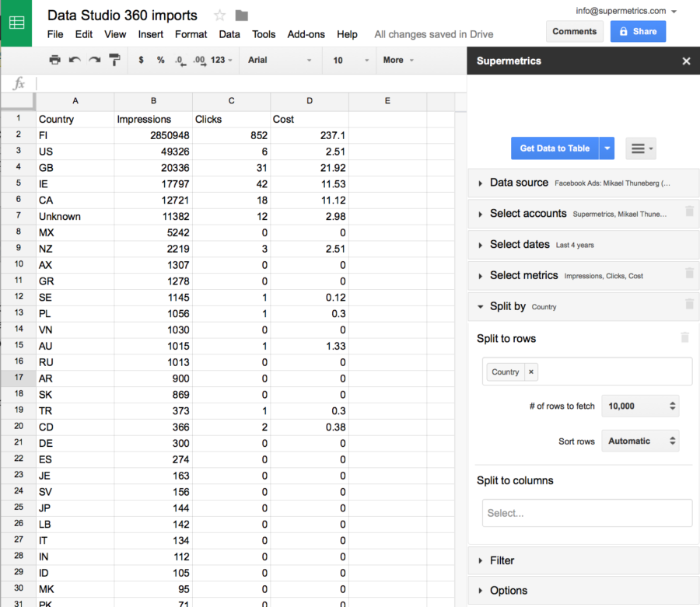Open the Insert menu

(x=150, y=34)
